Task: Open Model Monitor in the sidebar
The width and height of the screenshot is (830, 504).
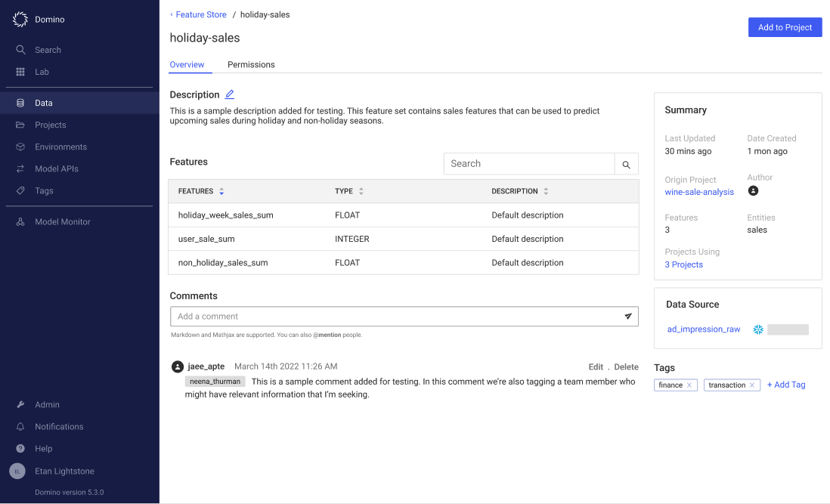Action: (x=62, y=222)
